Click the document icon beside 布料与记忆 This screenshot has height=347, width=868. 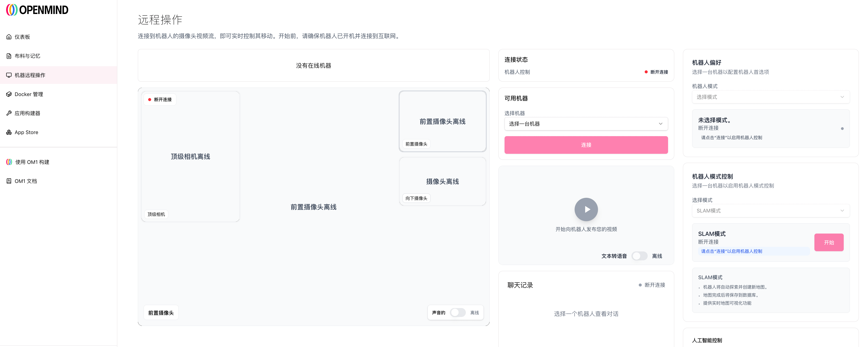coord(9,56)
